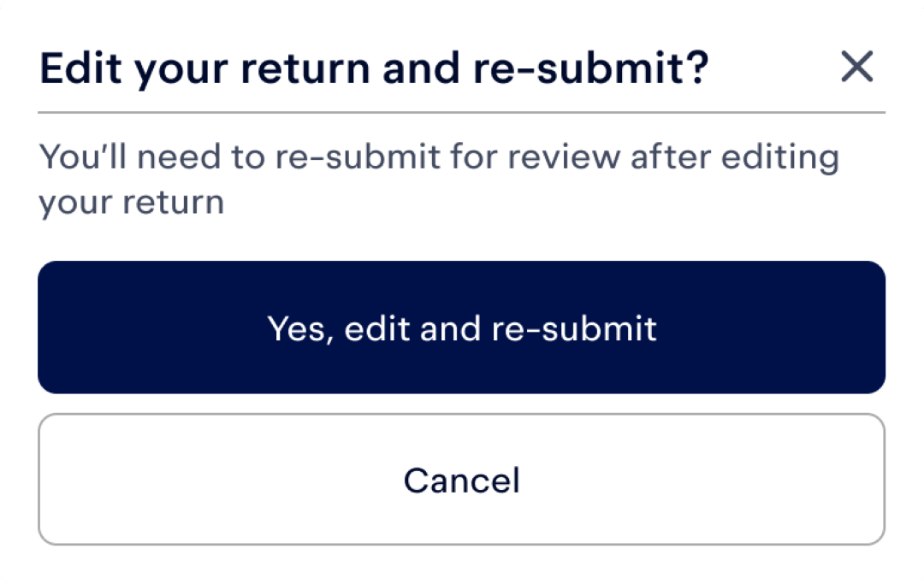Select the dark navy confirmation button
This screenshot has height=584, width=924.
[461, 327]
